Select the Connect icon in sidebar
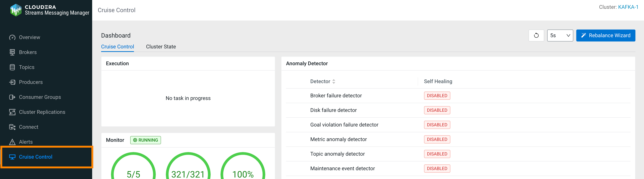644x179 pixels. 12,127
